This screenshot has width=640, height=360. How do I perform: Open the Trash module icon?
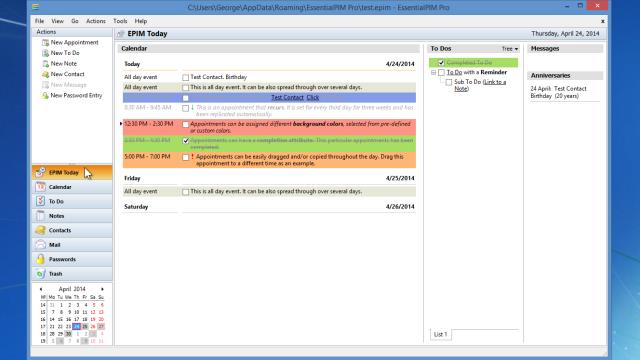pyautogui.click(x=40, y=273)
